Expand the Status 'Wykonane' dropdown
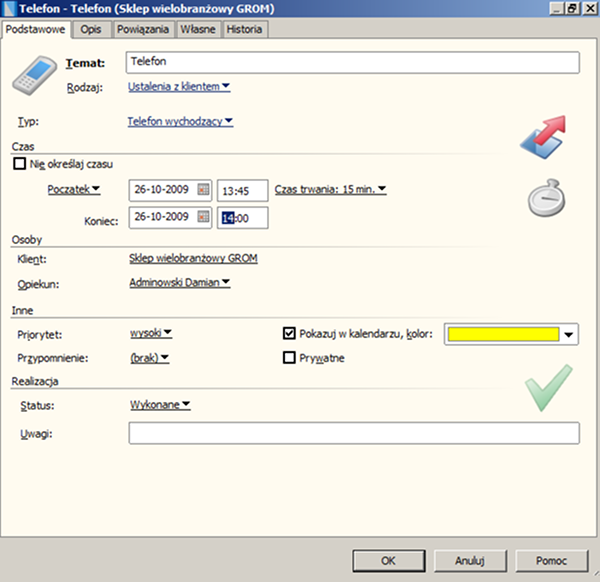Screen dimensions: 600x582 pos(160,405)
